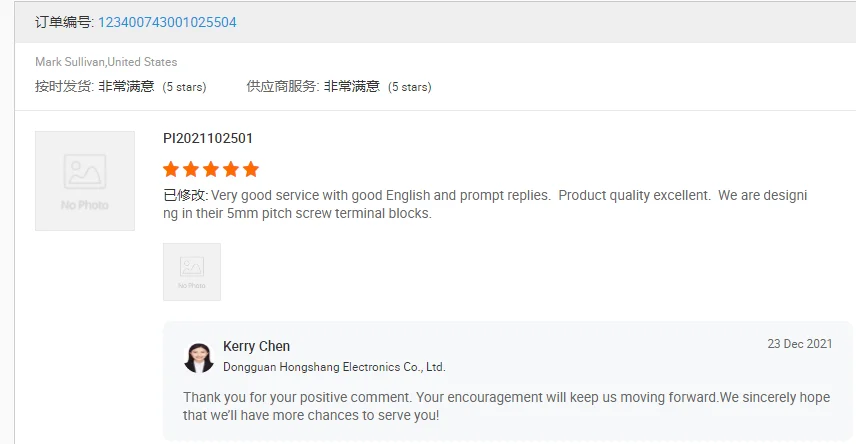Open the large No Photo product placeholder
This screenshot has width=856, height=444.
point(85,181)
